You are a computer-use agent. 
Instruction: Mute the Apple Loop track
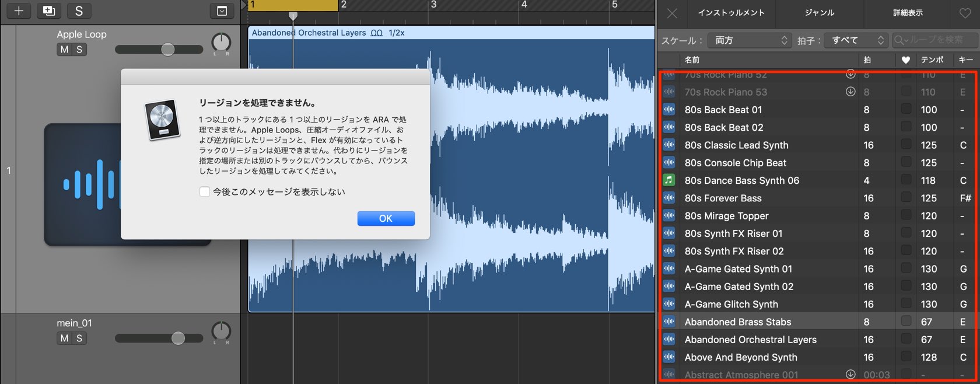tap(64, 50)
